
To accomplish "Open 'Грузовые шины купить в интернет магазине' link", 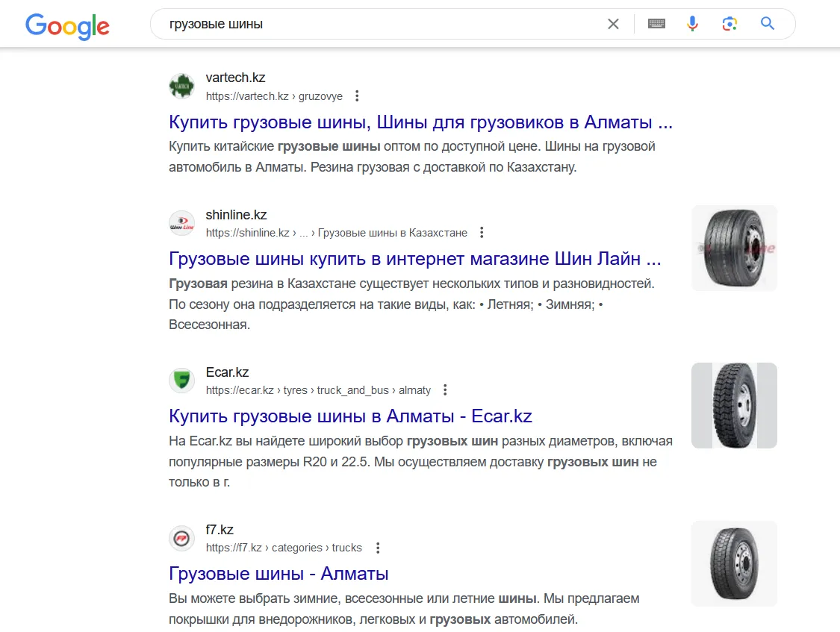I will point(414,258).
